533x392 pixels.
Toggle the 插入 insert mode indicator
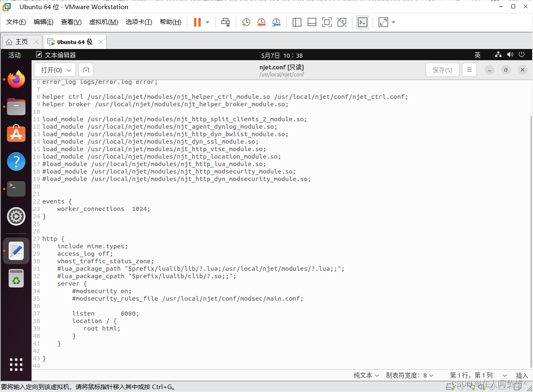tap(522, 375)
